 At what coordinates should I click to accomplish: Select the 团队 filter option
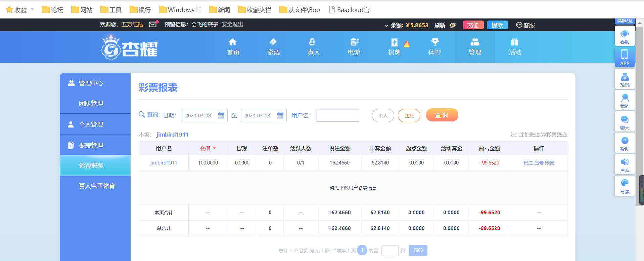[409, 116]
